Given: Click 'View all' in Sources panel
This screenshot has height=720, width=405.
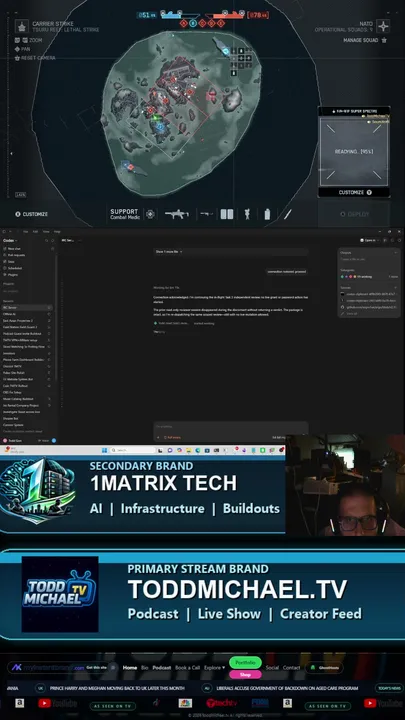Looking at the screenshot, I should [x=351, y=314].
